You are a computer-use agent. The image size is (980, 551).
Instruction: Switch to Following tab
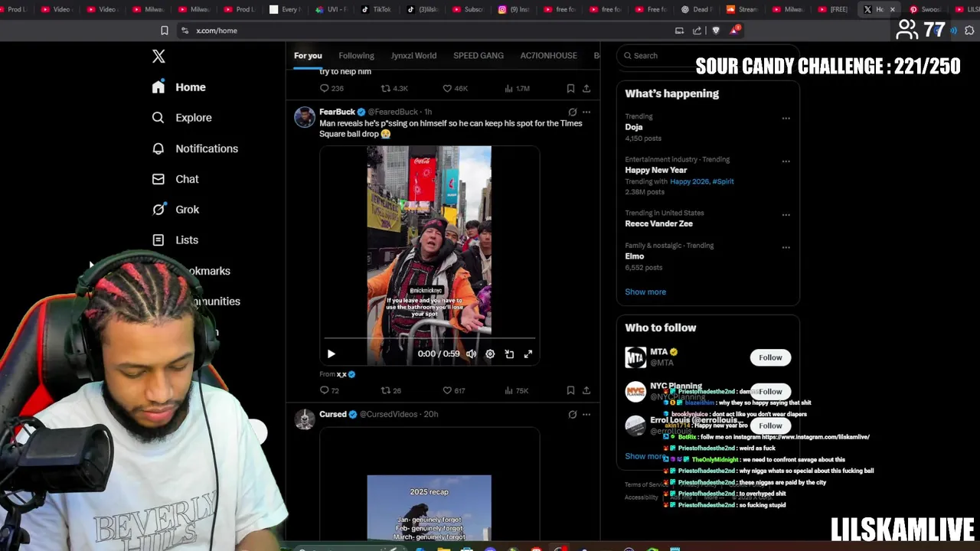(x=356, y=56)
